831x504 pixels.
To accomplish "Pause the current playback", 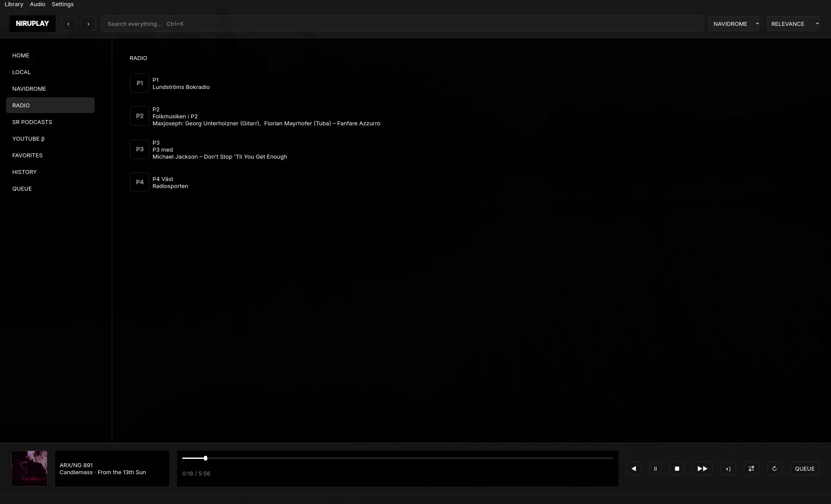I will click(655, 469).
